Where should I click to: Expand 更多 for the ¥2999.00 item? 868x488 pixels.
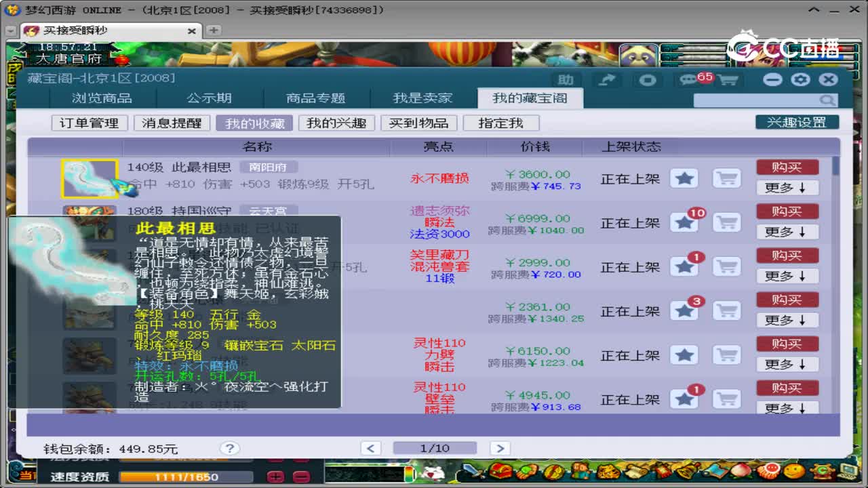[x=787, y=276]
